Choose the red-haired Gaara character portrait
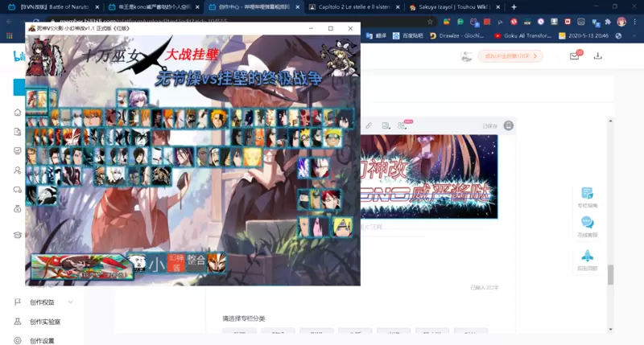Screen dimensions: 644x345 [331, 199]
